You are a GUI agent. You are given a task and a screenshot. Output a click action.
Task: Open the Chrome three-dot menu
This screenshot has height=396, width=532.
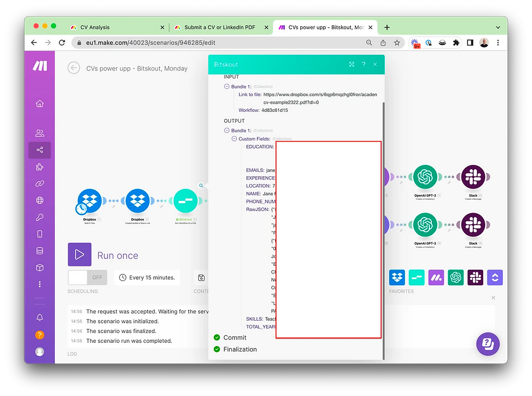498,43
